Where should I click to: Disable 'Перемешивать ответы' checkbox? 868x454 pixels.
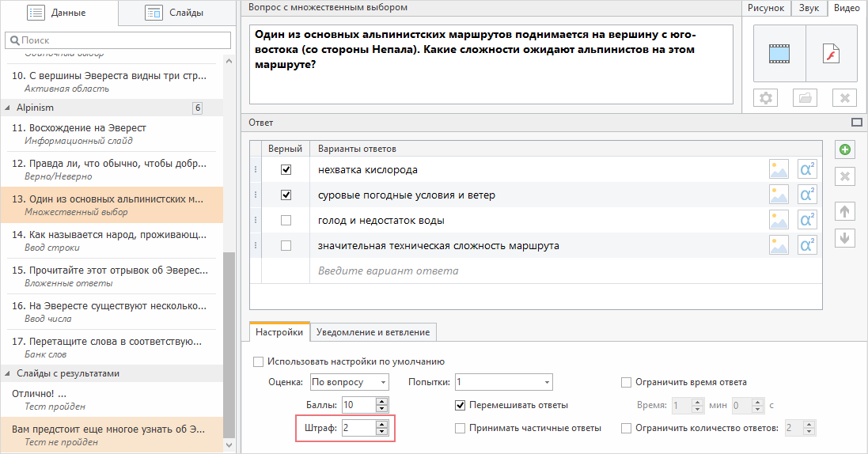point(460,405)
